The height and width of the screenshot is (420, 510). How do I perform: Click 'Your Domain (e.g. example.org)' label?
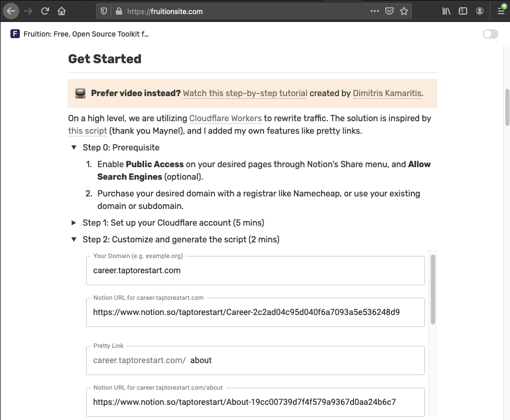coord(138,256)
